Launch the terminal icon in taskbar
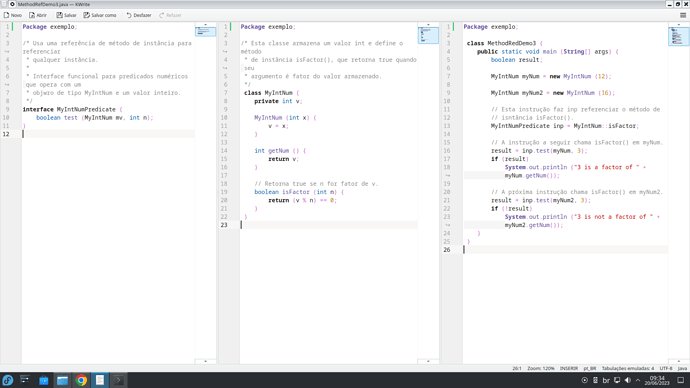Screen dimensions: 690x388 pos(118,380)
